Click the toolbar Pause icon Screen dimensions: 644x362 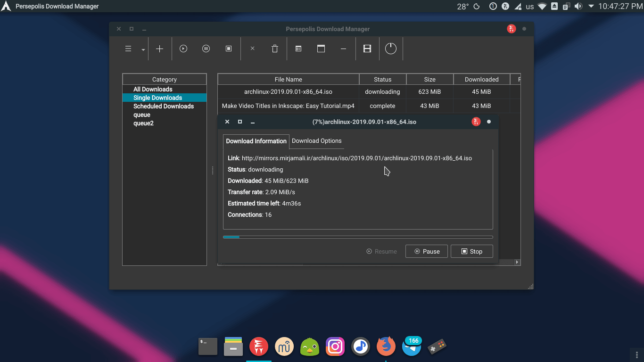pos(206,49)
